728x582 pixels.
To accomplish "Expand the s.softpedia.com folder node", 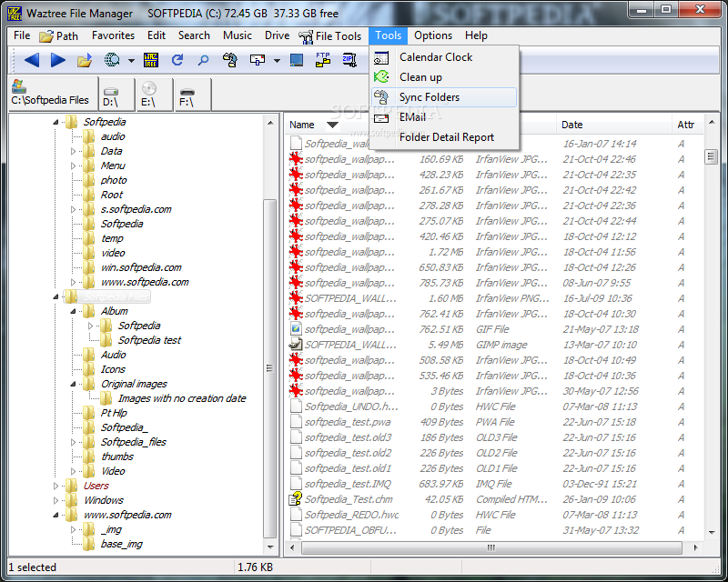I will coord(73,209).
